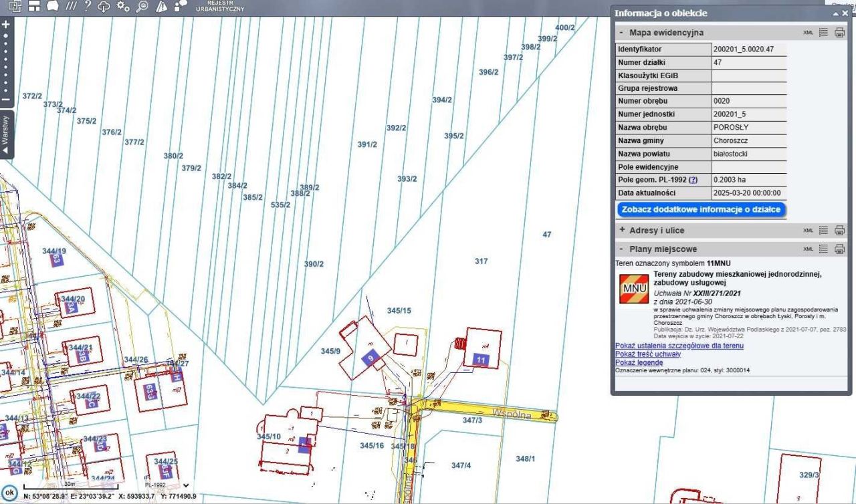
Task: Open the double-gear settings icon
Action: 123,6
